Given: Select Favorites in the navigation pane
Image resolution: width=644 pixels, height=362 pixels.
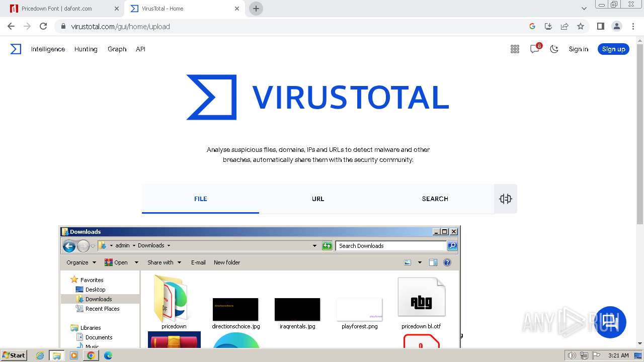Looking at the screenshot, I should (92, 280).
